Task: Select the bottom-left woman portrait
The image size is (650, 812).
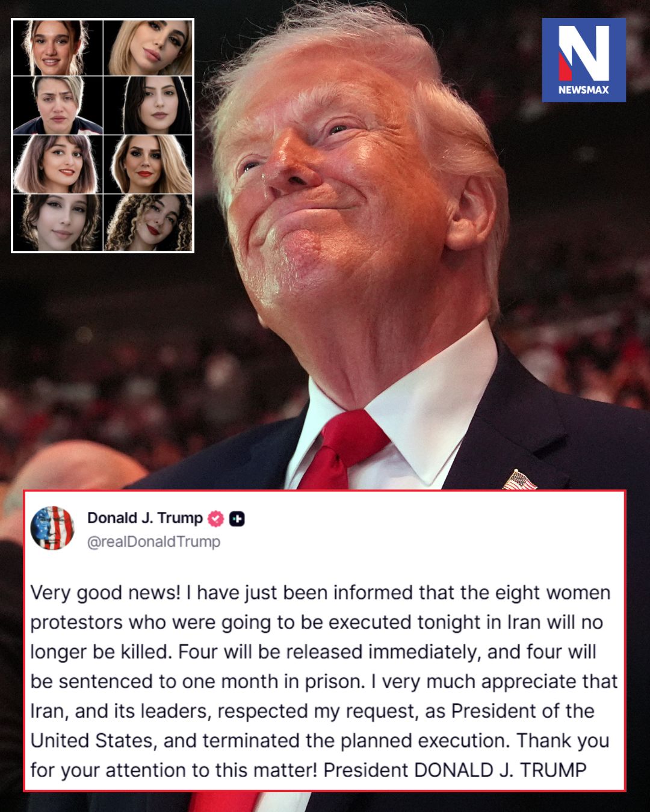Action: [x=58, y=223]
